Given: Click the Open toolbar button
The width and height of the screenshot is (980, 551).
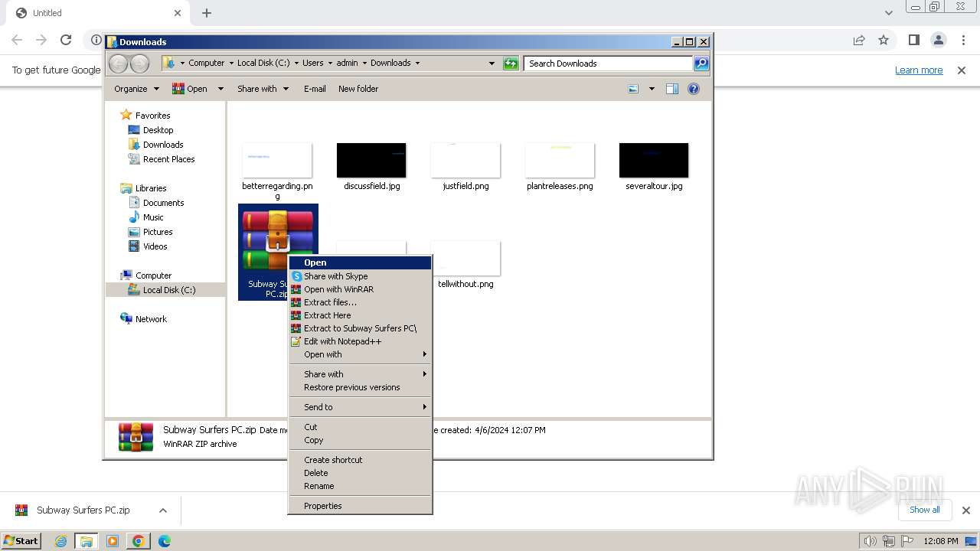Looking at the screenshot, I should 190,89.
